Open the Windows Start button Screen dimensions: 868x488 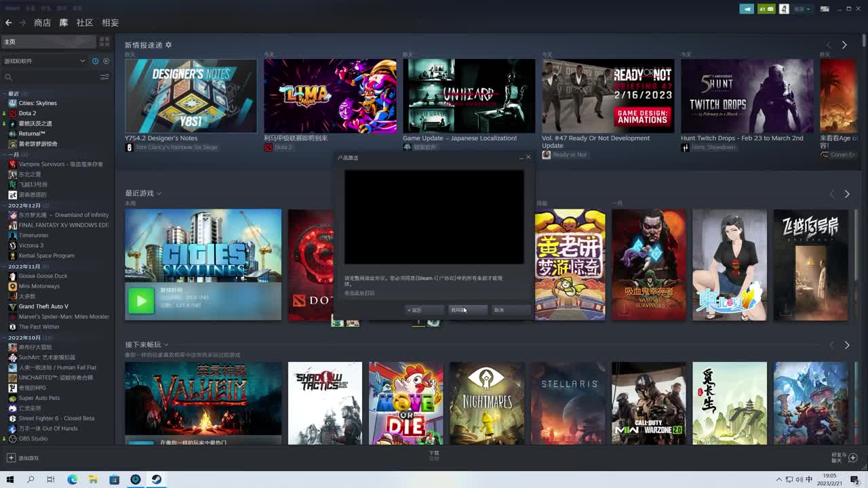pyautogui.click(x=10, y=480)
